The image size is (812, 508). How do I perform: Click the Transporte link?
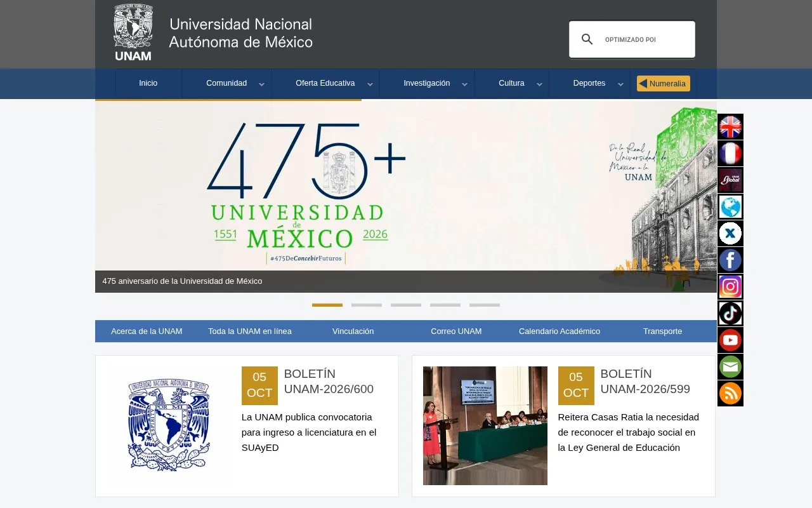(663, 331)
